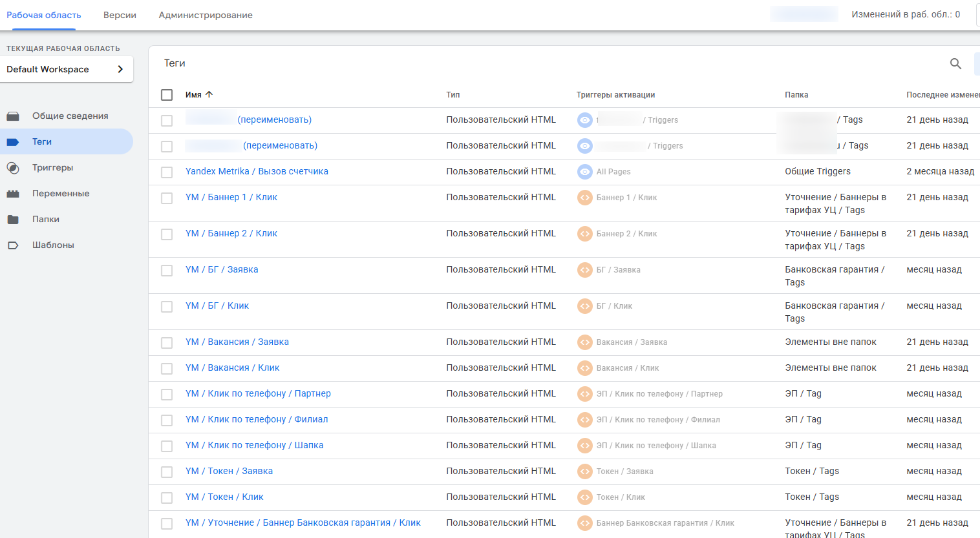Open the УМ / БГ / Заявка tag
The width and height of the screenshot is (980, 538).
(x=222, y=269)
